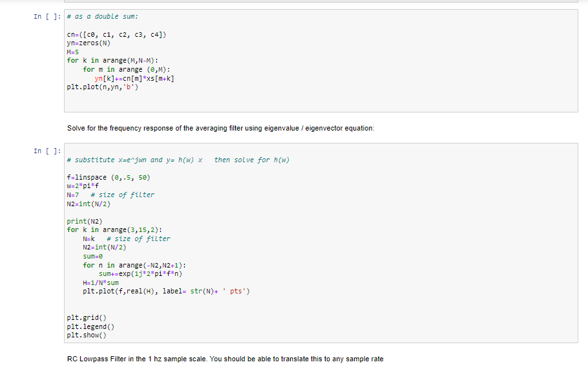
Task: Click the 'sum=0' code line
Action: pos(92,257)
